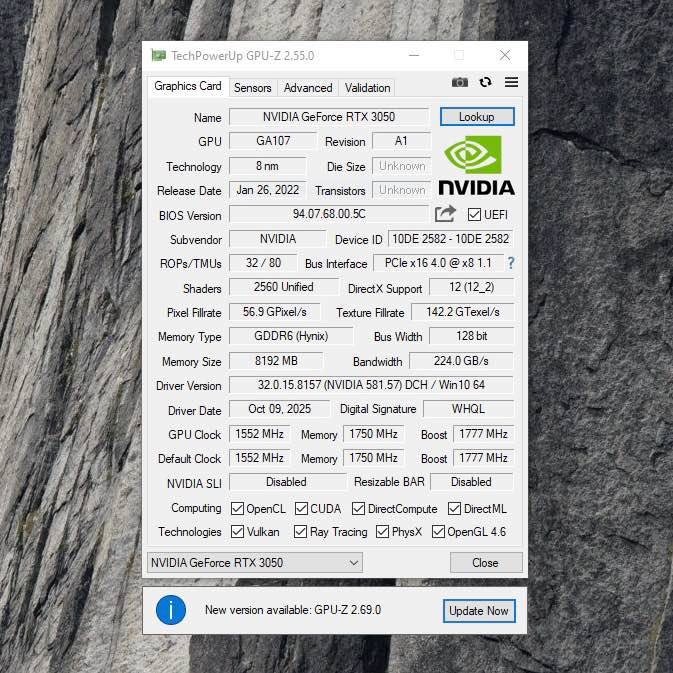The image size is (673, 673).
Task: Click the NVIDIA logo image
Action: tap(476, 165)
